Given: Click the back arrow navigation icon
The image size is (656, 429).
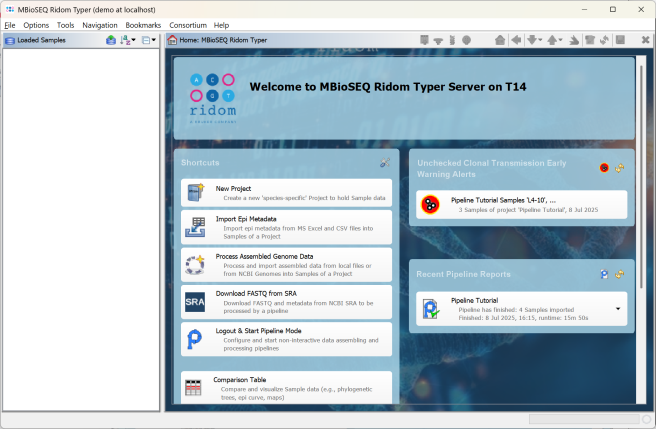Looking at the screenshot, I should 516,40.
